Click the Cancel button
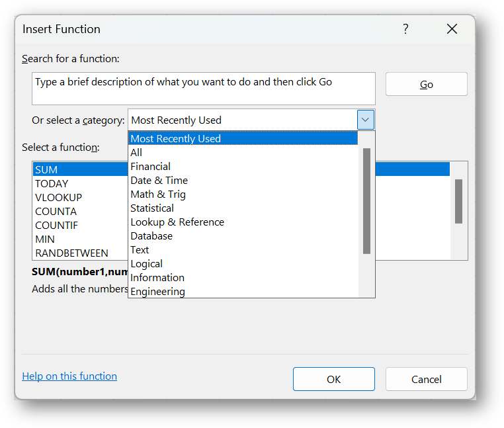 click(x=426, y=379)
